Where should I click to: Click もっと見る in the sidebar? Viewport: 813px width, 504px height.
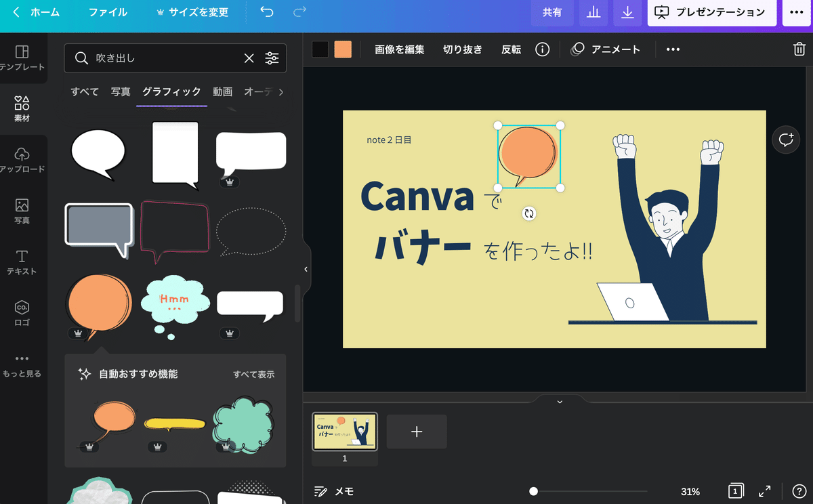[x=22, y=366]
